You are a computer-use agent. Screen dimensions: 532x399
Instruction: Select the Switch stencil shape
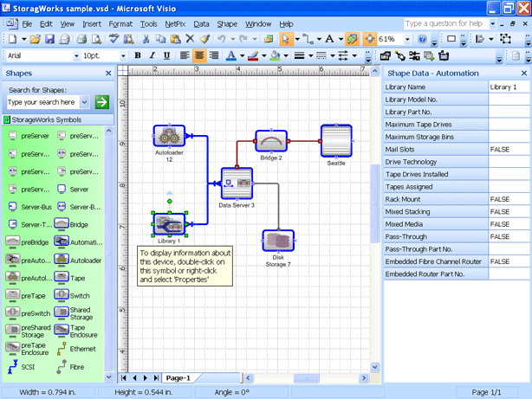pos(72,296)
